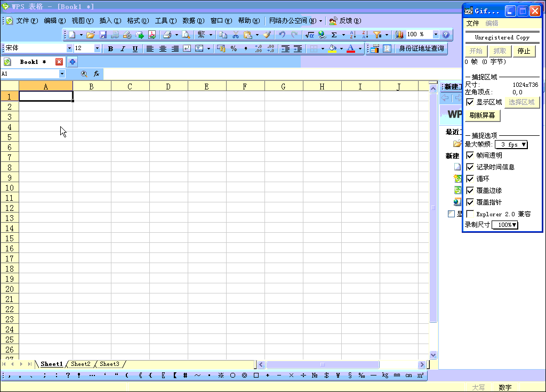Viewport: 546px width, 392px height.
Task: Expand the borders dropdown arrow
Action: pos(323,48)
